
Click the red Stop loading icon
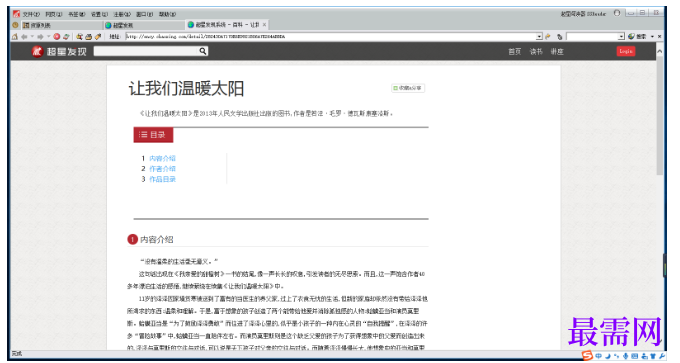tap(56, 37)
